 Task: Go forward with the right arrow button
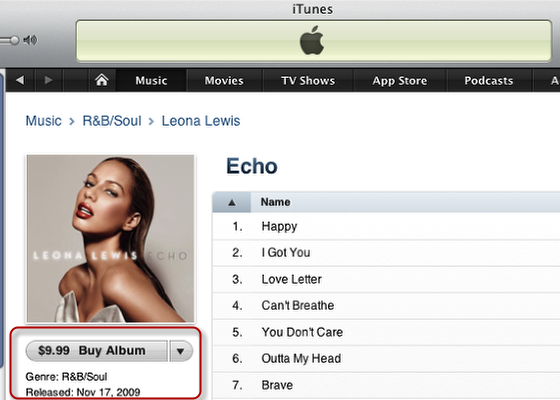tap(49, 80)
